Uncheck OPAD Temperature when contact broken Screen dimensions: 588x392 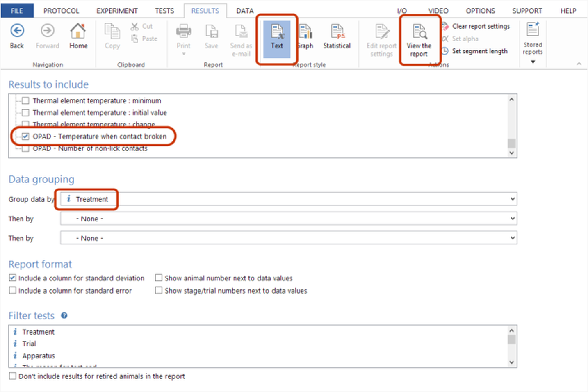point(25,137)
